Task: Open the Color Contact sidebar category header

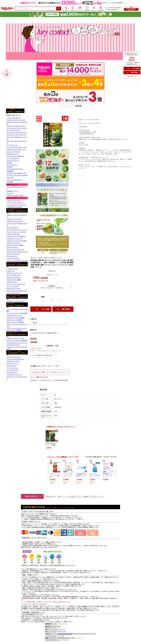Action: [x=15, y=111]
